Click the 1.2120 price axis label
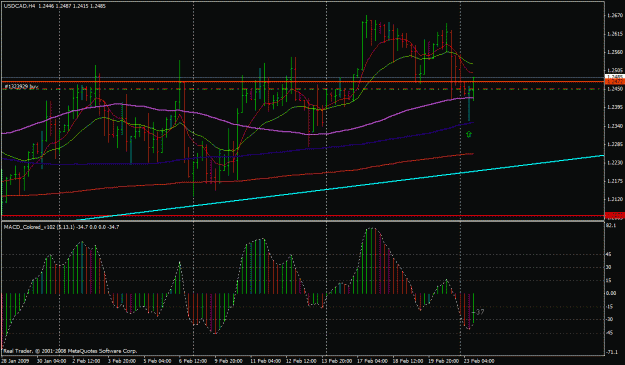This screenshot has width=625, height=365. coord(614,199)
